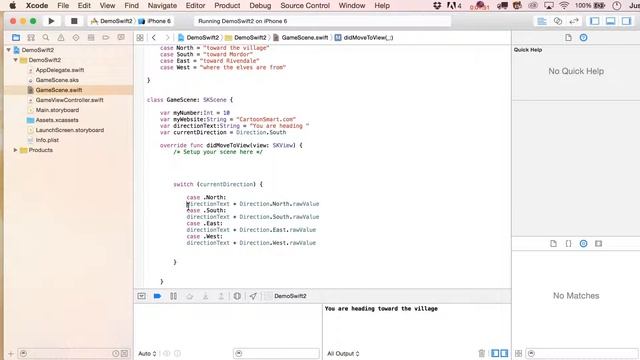Show the Code Snippet library

[x=568, y=244]
